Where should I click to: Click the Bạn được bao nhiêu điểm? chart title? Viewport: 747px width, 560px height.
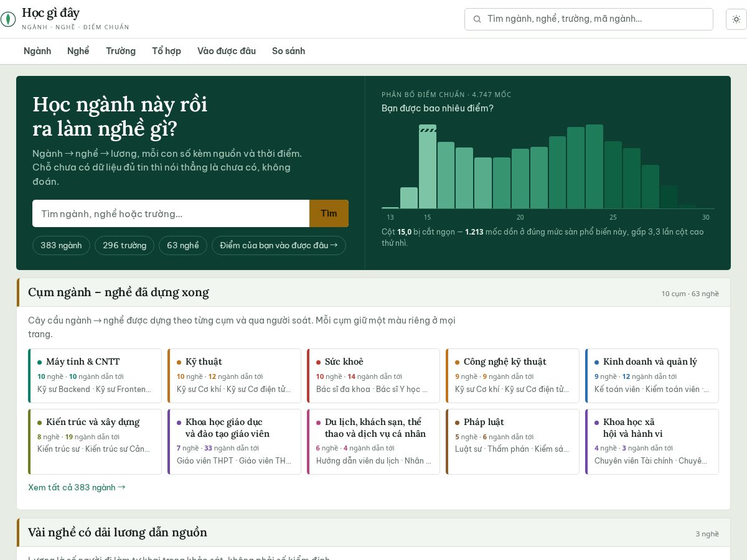point(438,108)
